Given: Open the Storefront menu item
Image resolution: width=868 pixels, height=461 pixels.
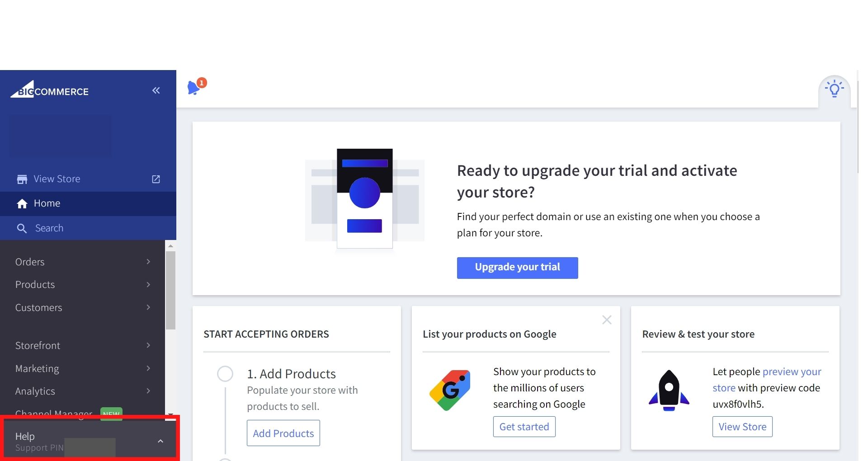Looking at the screenshot, I should click(x=38, y=345).
